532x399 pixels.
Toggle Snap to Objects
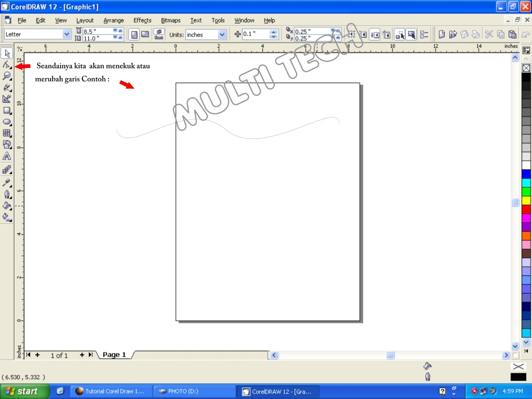click(x=375, y=34)
